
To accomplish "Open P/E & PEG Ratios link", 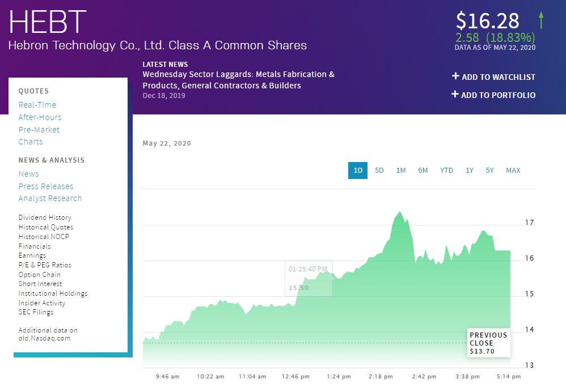I will tap(45, 265).
